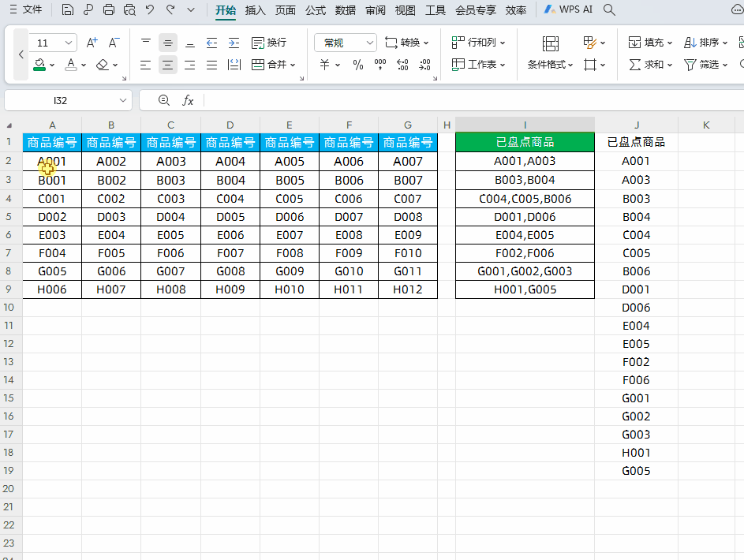Toggle vertical middle alignment

[x=168, y=43]
